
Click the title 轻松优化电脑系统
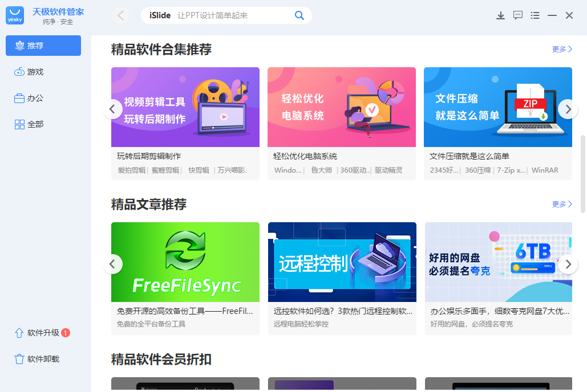305,156
